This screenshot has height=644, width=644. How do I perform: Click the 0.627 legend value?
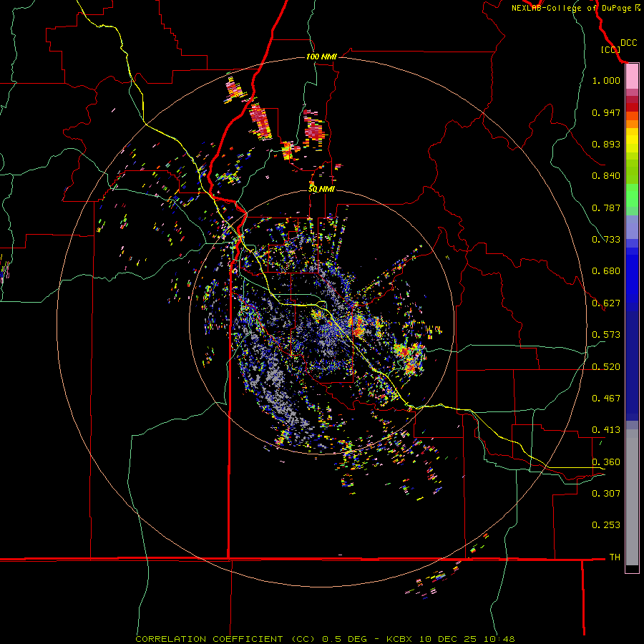[x=606, y=303]
